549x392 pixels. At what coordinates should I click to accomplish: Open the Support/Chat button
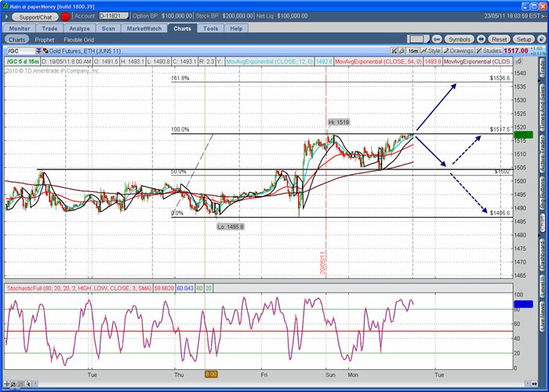point(35,16)
